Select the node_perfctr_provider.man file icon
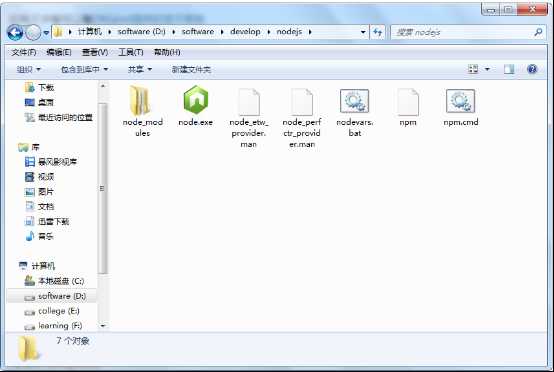554x372 pixels. (x=302, y=102)
